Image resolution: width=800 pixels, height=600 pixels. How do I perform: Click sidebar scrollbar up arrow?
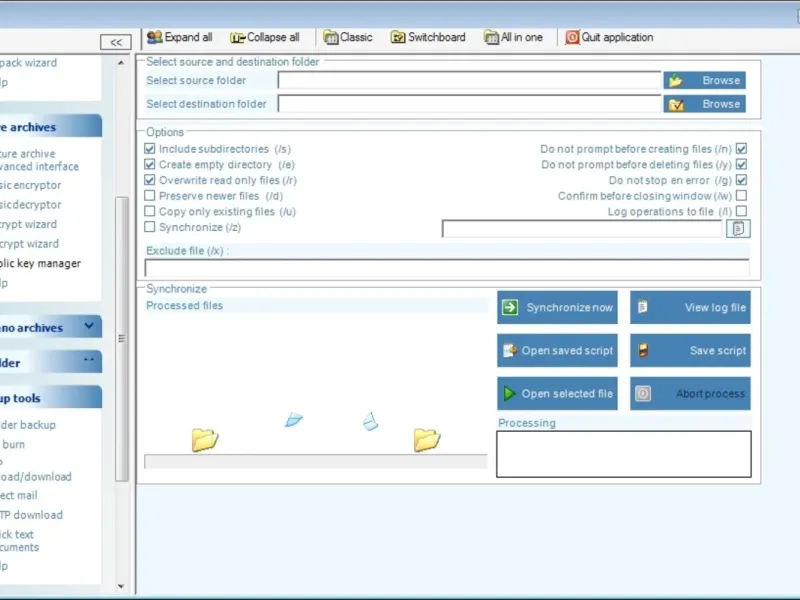(x=121, y=63)
